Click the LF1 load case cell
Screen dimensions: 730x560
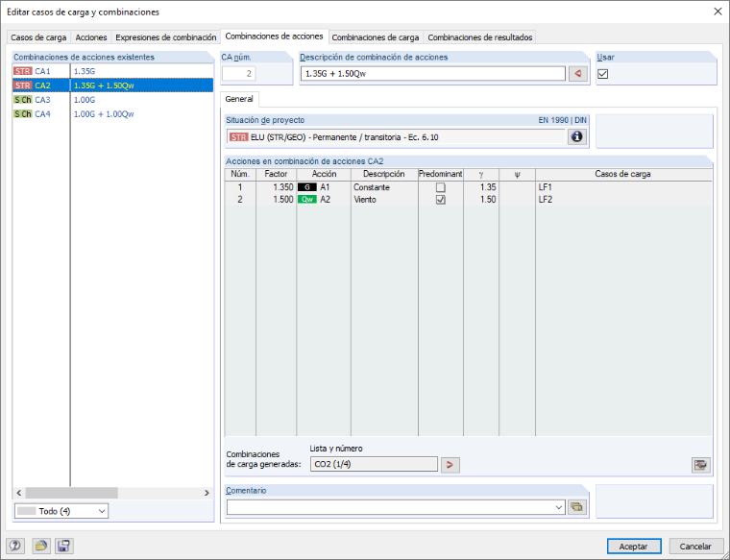(x=623, y=187)
